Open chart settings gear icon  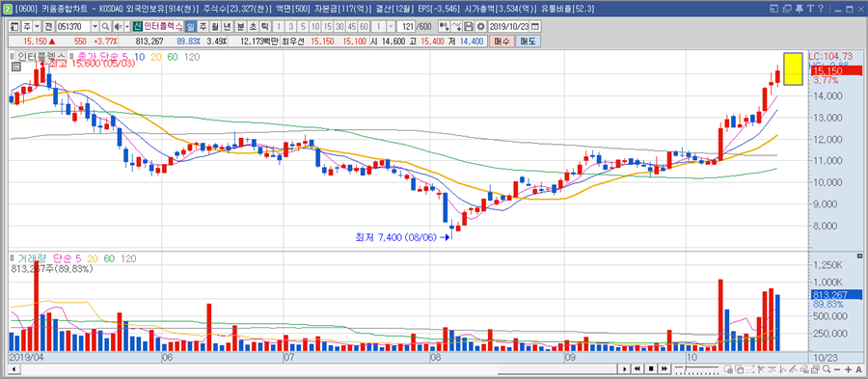click(480, 27)
